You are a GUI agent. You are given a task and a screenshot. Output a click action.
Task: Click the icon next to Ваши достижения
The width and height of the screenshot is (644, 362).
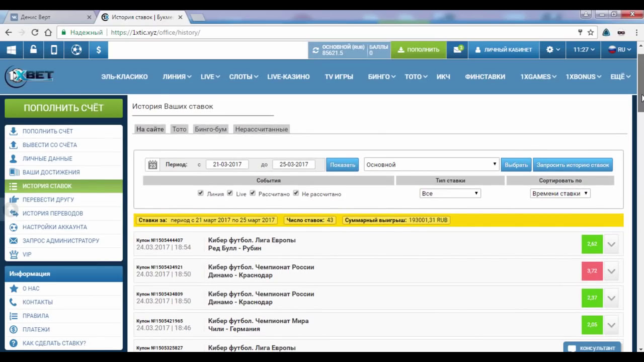click(x=14, y=172)
